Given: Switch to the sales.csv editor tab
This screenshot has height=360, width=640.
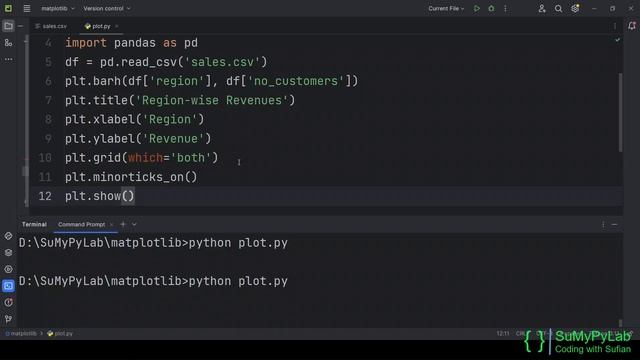Looking at the screenshot, I should [51, 26].
